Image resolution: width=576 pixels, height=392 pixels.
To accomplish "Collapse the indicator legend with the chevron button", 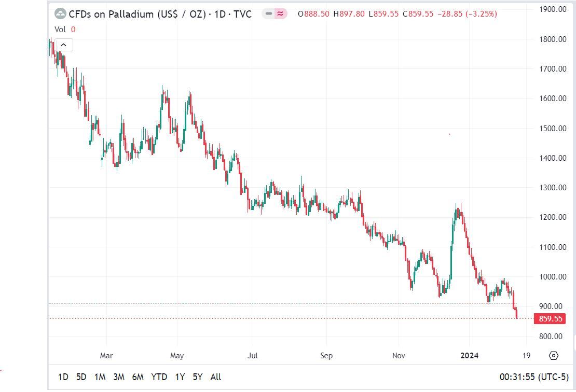I will pos(63,45).
